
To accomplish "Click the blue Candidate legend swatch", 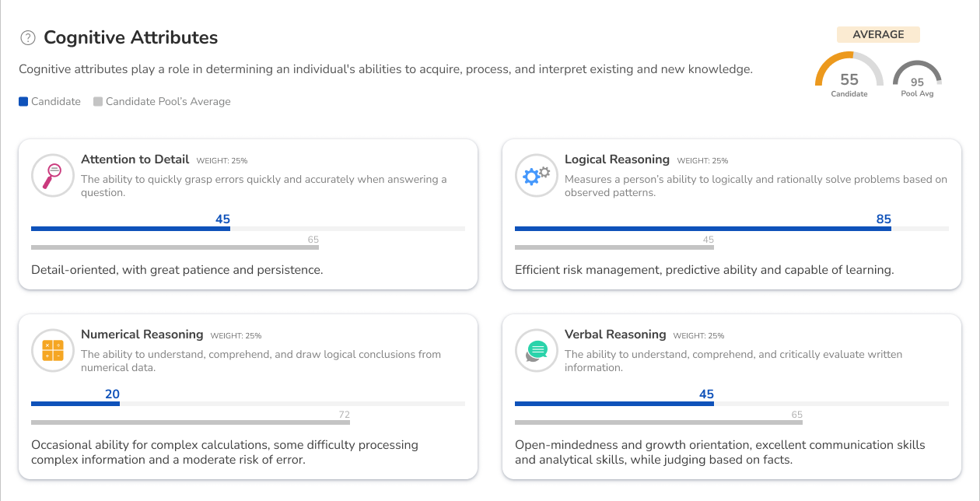I will click(x=23, y=101).
